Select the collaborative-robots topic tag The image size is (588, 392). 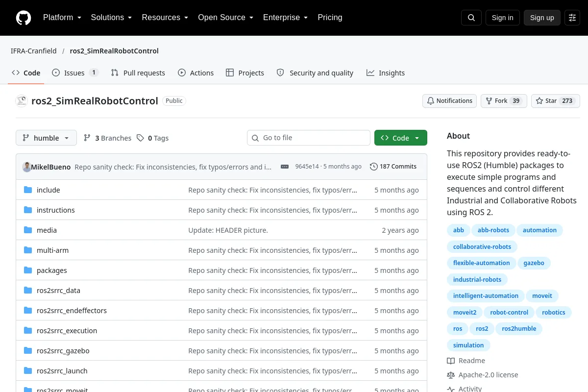click(x=482, y=246)
